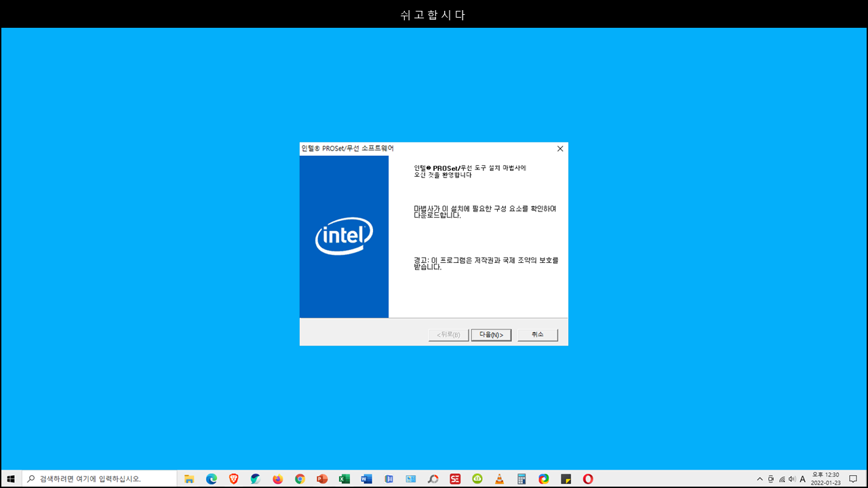This screenshot has height=488, width=868.
Task: Open PowerPoint from the taskbar
Action: tap(322, 479)
